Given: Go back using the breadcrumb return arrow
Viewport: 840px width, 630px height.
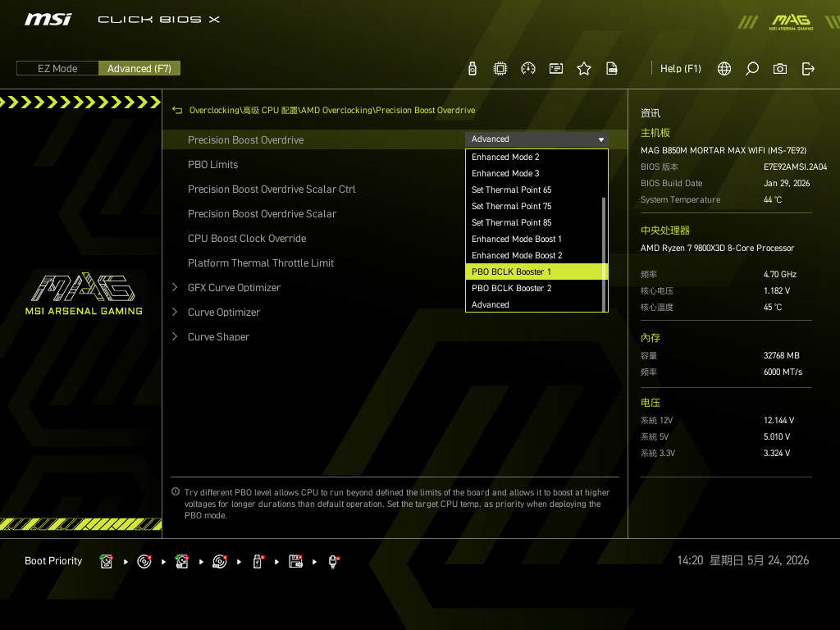Looking at the screenshot, I should click(177, 111).
